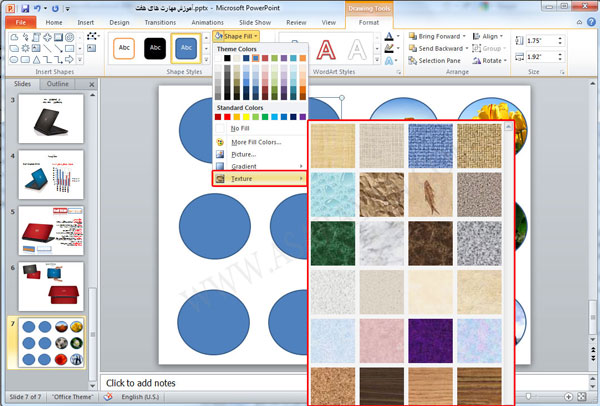This screenshot has width=600, height=406.
Task: Select the fish fossil texture
Action: click(431, 194)
